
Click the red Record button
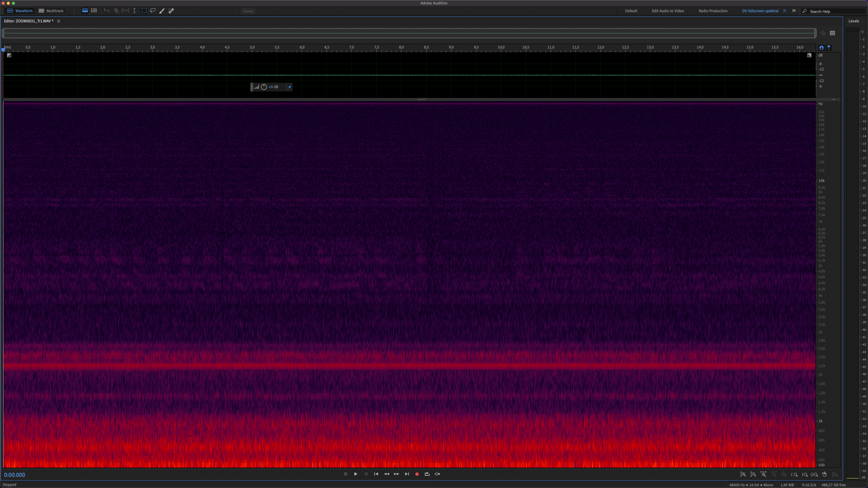pyautogui.click(x=417, y=474)
